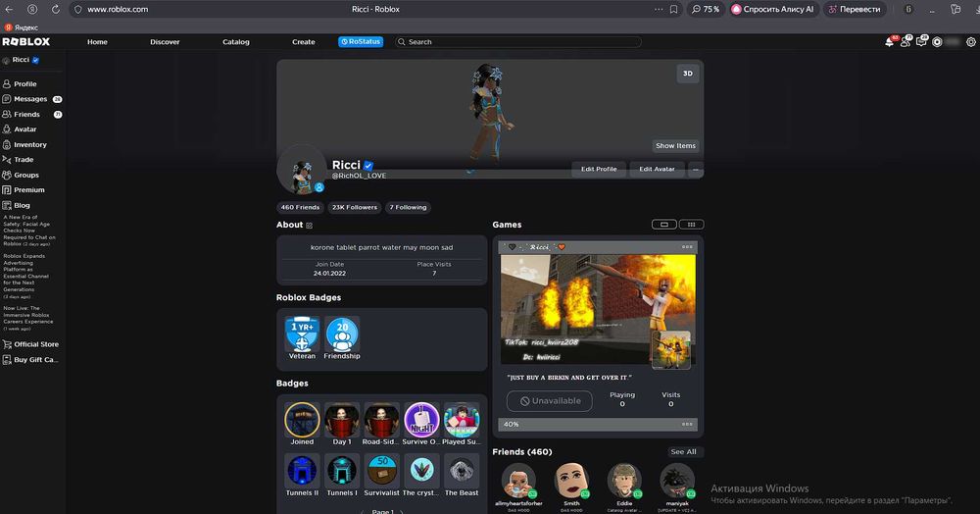Image resolution: width=980 pixels, height=514 pixels.
Task: Open the Survive O.. badge
Action: pos(421,424)
